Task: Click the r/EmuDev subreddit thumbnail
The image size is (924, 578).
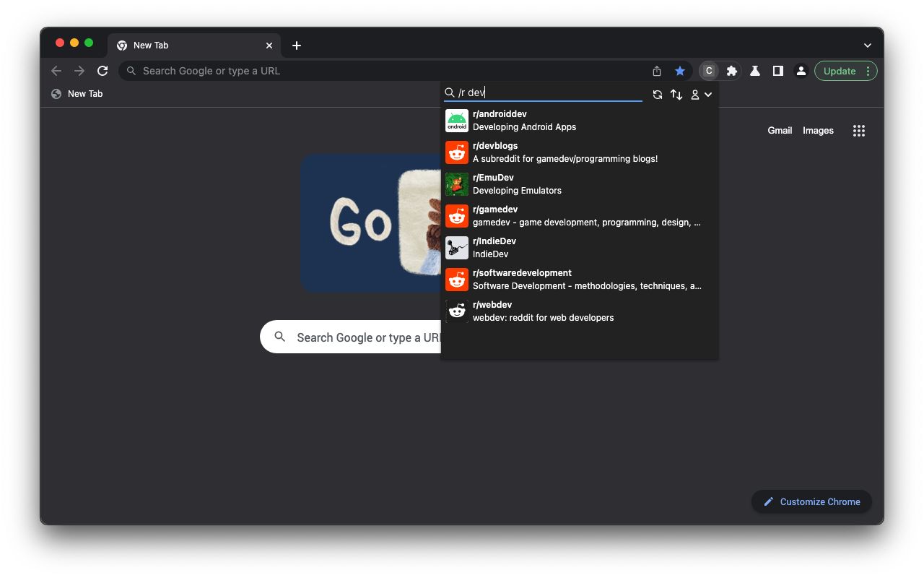Action: point(457,184)
